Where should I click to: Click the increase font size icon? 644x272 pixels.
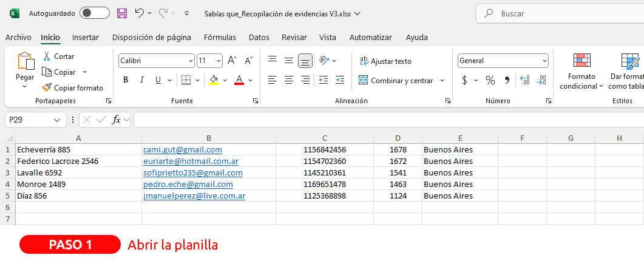coord(232,61)
